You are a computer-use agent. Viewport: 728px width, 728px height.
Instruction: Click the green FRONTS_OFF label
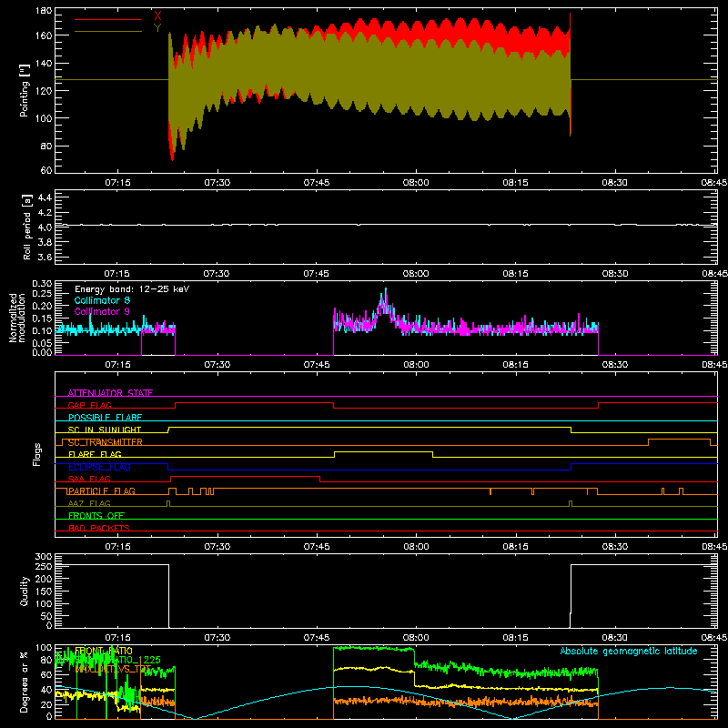click(x=96, y=516)
